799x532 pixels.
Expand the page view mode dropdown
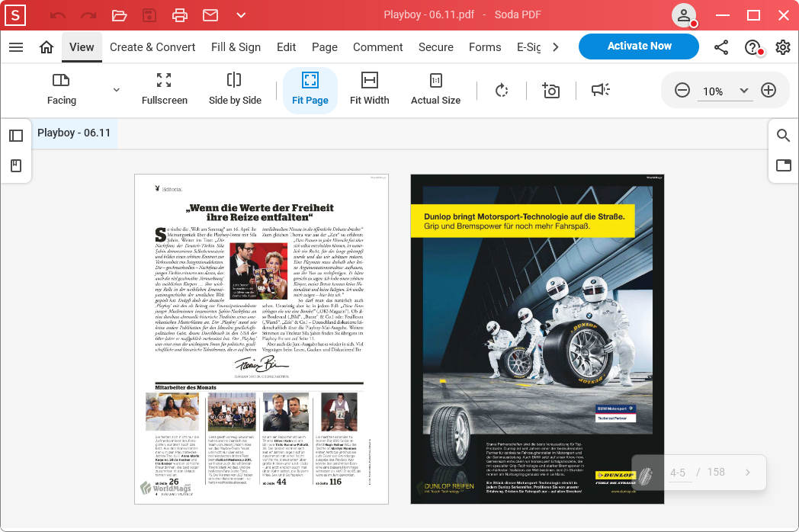coord(116,90)
